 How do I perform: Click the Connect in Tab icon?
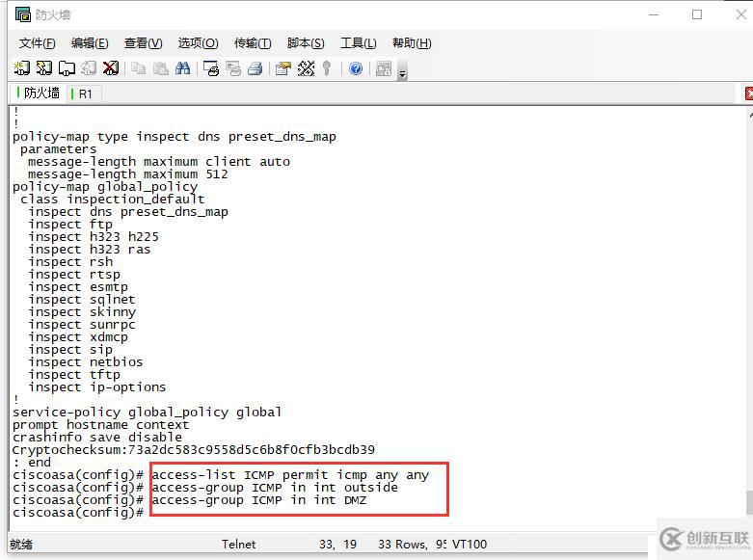[67, 68]
